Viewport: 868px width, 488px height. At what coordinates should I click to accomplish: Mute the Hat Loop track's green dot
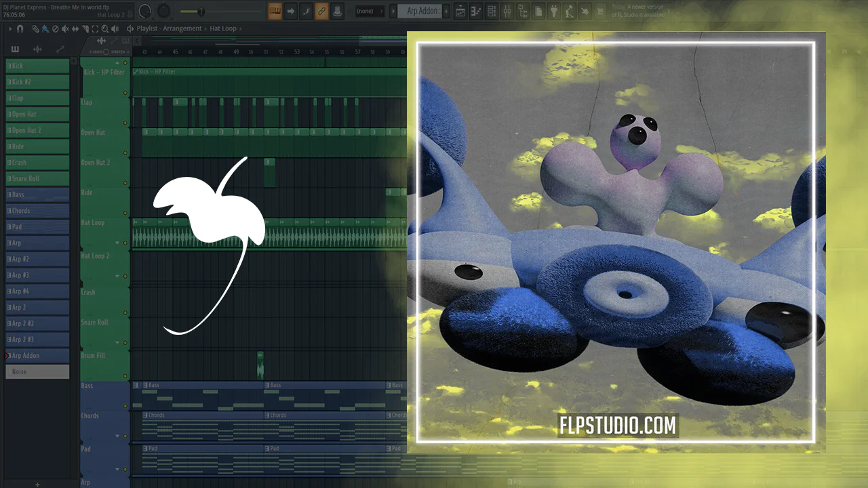pyautogui.click(x=125, y=243)
